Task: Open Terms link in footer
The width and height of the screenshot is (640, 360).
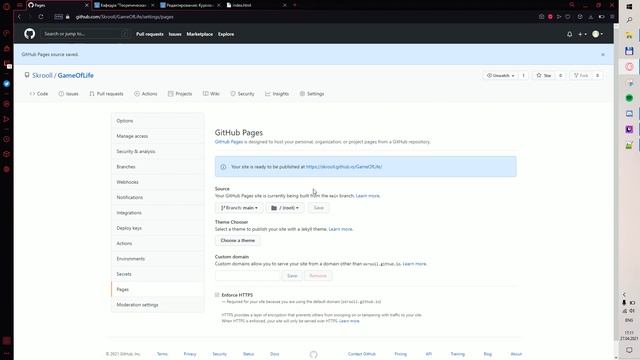Action: click(162, 354)
